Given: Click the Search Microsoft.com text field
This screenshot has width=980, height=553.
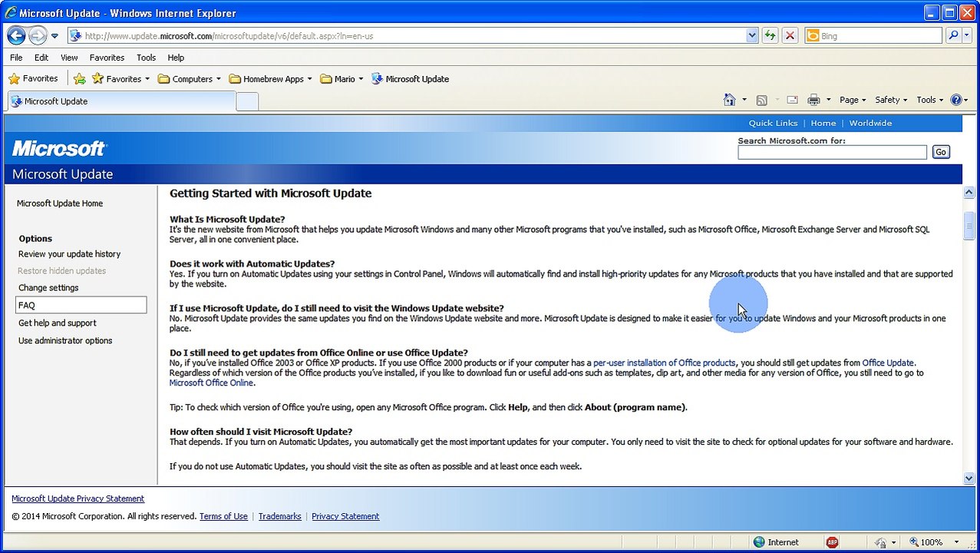Looking at the screenshot, I should (x=832, y=152).
